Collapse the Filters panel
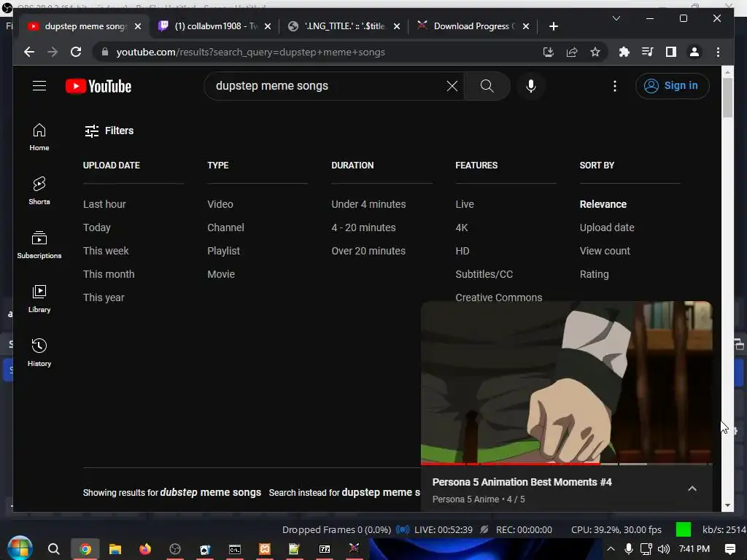Screen dimensions: 747x560 pos(109,131)
